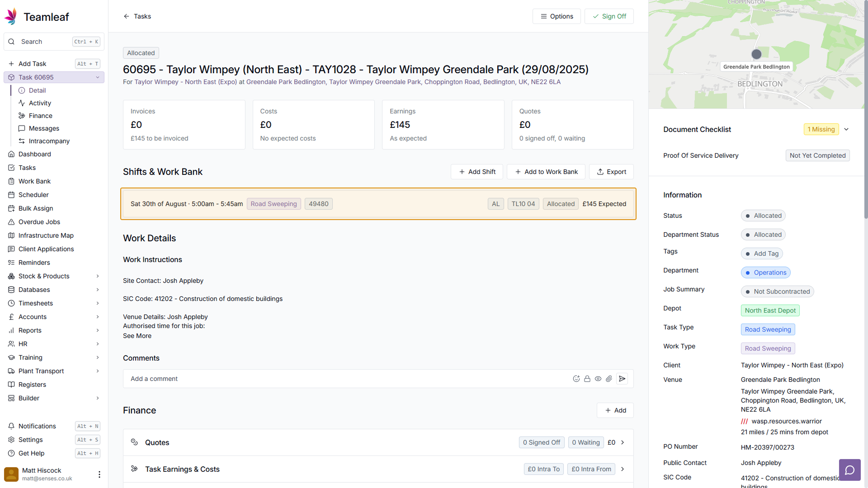
Task: Click the Operations department tag
Action: [766, 272]
